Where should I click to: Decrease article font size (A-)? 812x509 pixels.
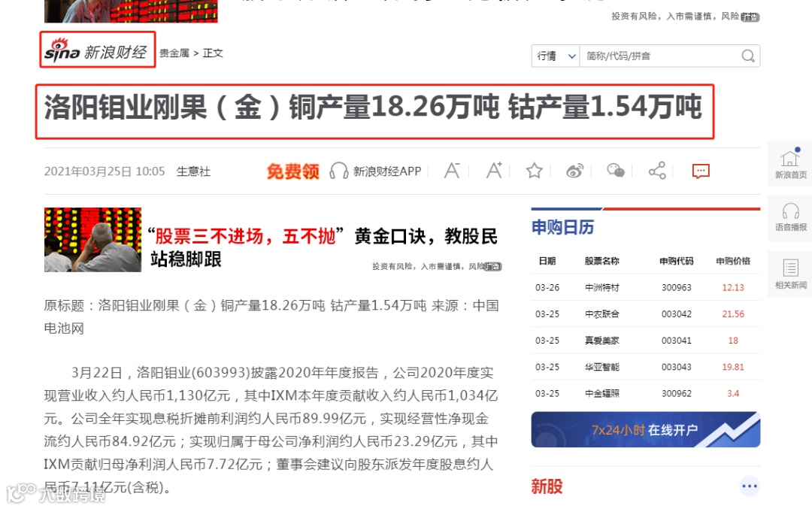(452, 171)
